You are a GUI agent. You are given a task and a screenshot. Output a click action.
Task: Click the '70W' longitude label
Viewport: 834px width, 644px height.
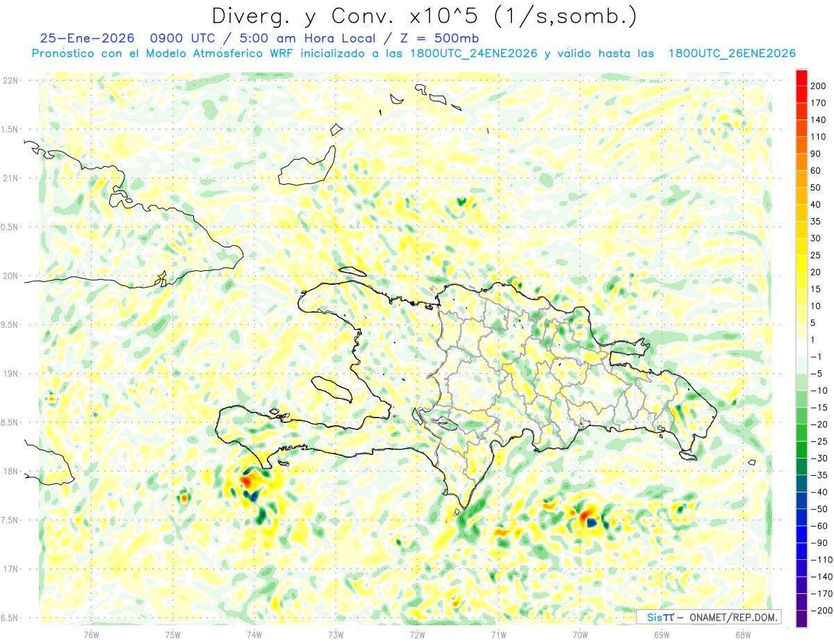(x=580, y=634)
